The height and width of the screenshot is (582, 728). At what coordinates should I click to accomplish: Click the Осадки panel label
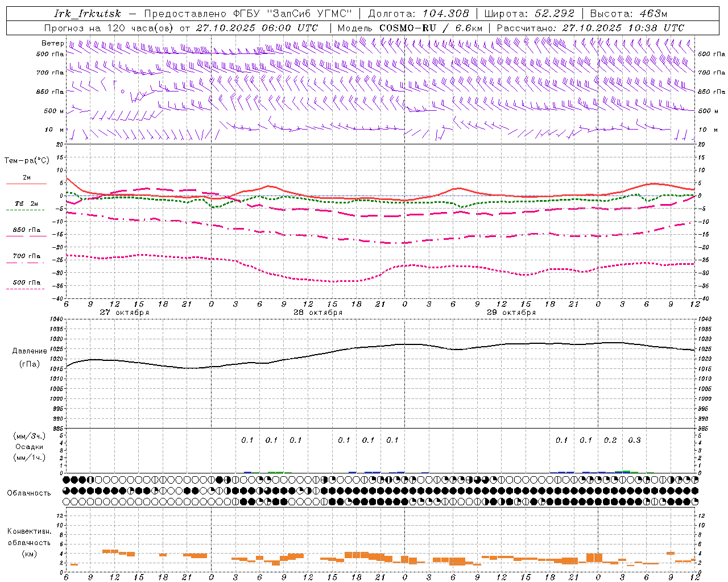point(30,447)
